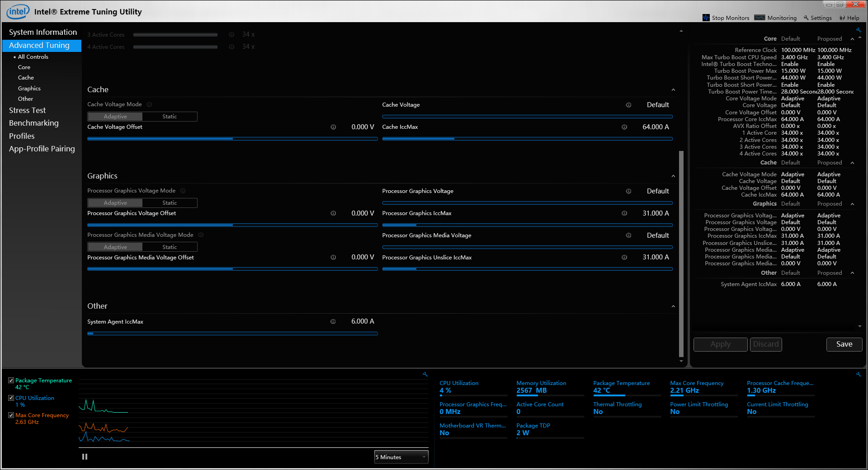Viewport: 868px width, 470px height.
Task: Set Graphics Media Voltage Mode to Static
Action: tap(170, 247)
